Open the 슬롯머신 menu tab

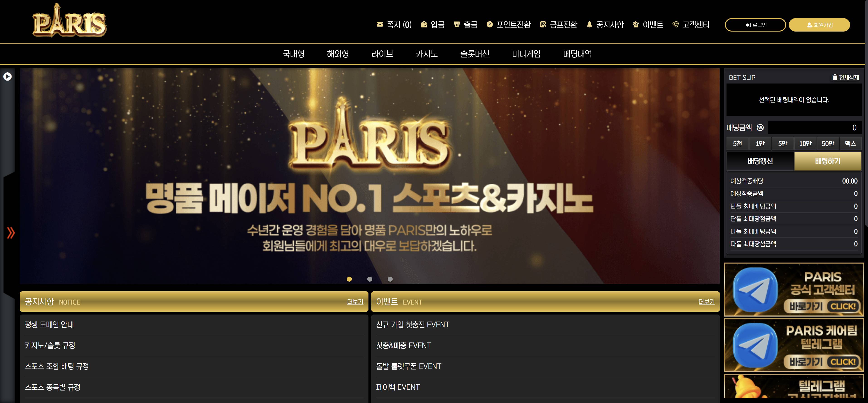474,54
